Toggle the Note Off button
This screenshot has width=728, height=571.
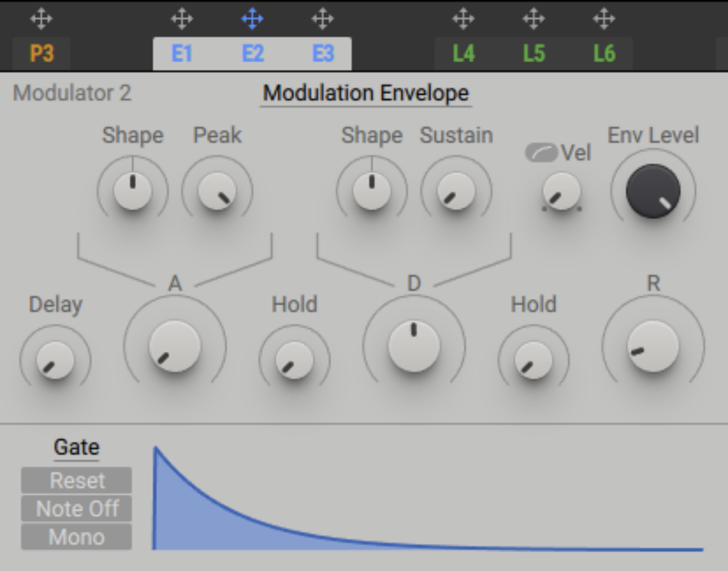[x=76, y=509]
